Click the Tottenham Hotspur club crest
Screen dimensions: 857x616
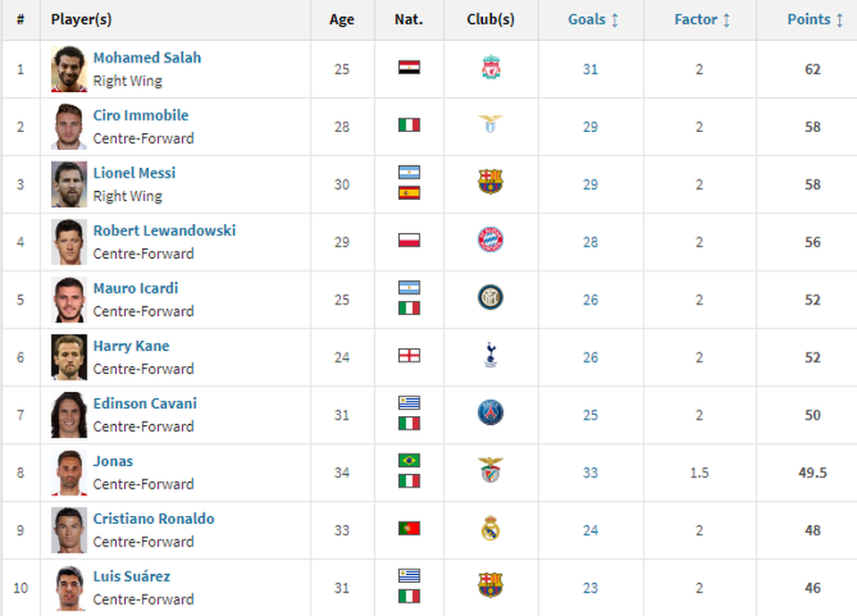490,356
